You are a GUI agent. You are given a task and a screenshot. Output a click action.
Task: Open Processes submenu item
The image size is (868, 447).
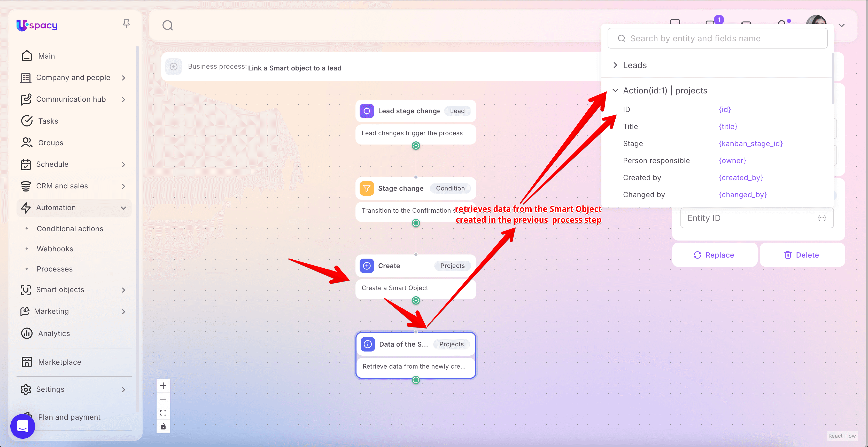point(55,269)
